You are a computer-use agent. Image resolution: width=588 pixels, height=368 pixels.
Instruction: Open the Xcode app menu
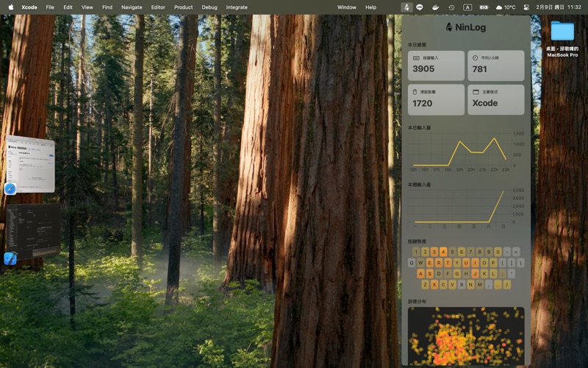tap(29, 7)
